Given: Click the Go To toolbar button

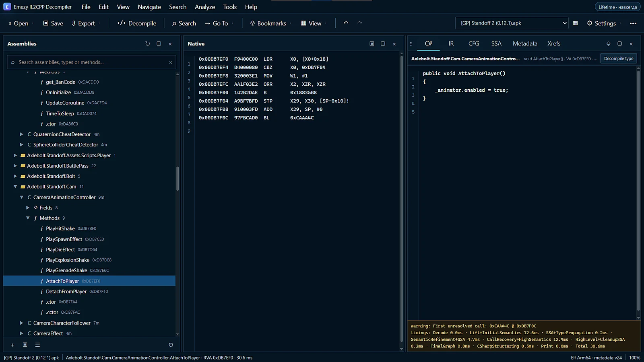Looking at the screenshot, I should click(219, 23).
